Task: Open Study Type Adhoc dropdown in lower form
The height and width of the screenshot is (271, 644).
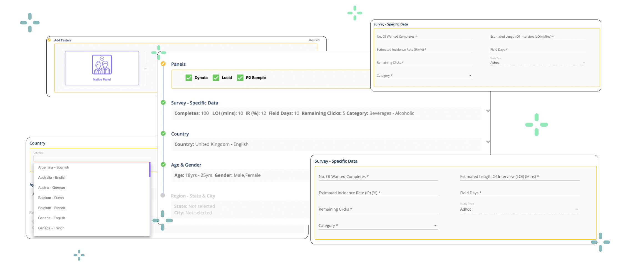Action: 520,209
